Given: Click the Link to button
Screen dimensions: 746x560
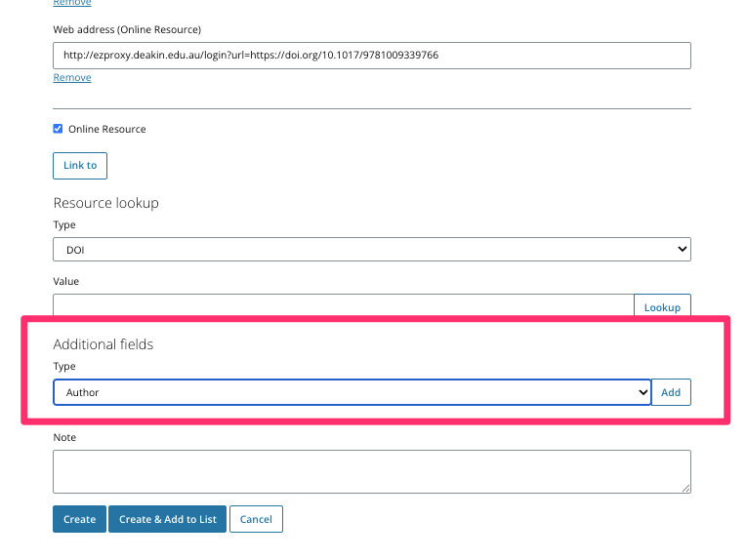Looking at the screenshot, I should [80, 166].
